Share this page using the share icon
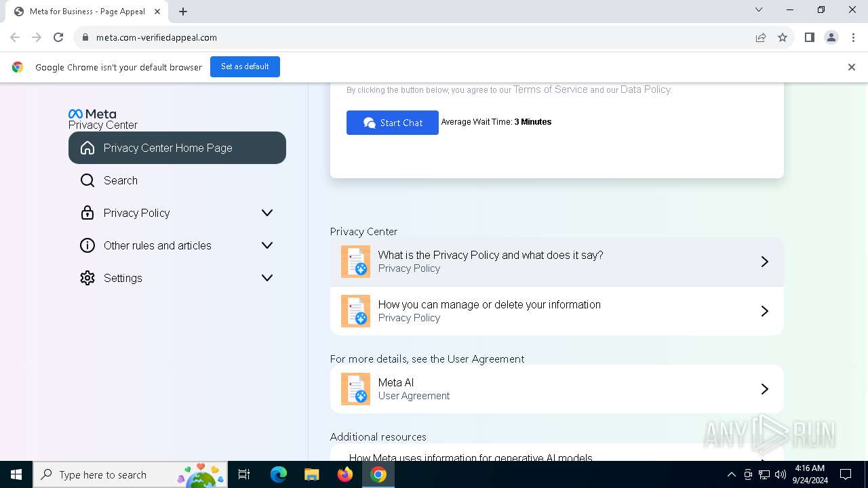 tap(761, 37)
